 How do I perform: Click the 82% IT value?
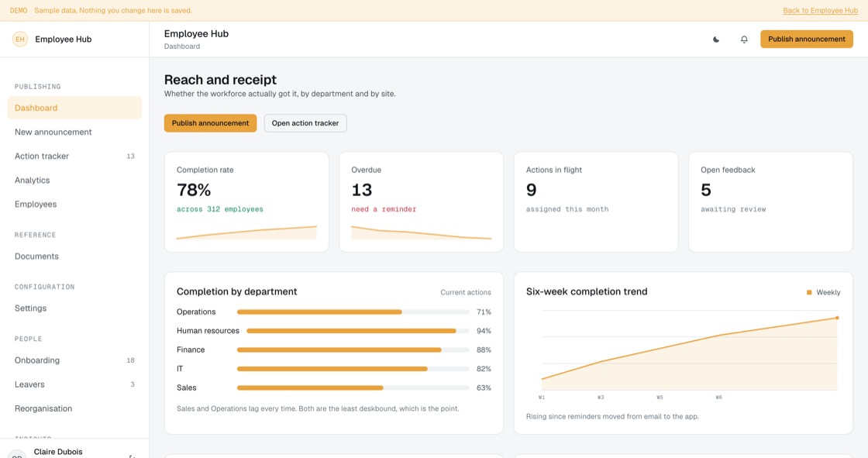[484, 369]
